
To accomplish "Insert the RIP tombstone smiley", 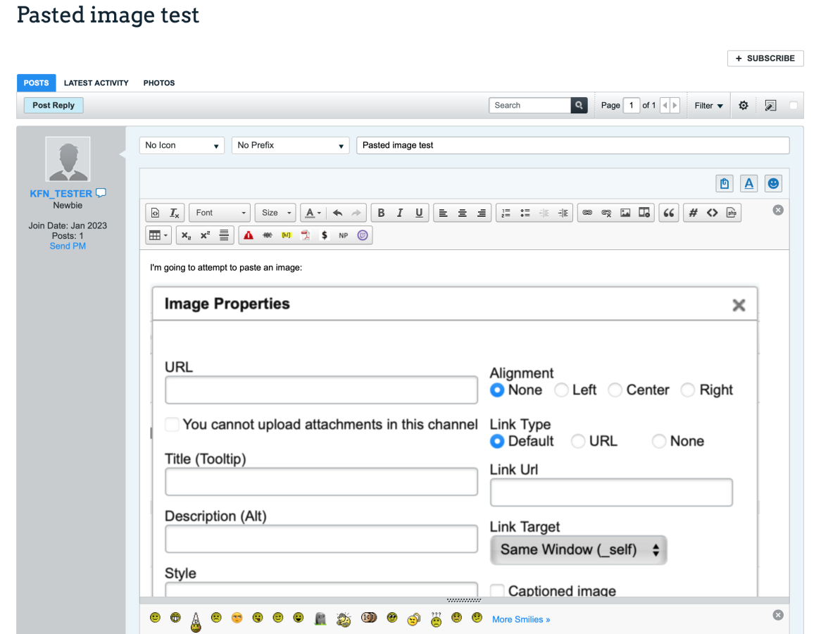I will [320, 619].
